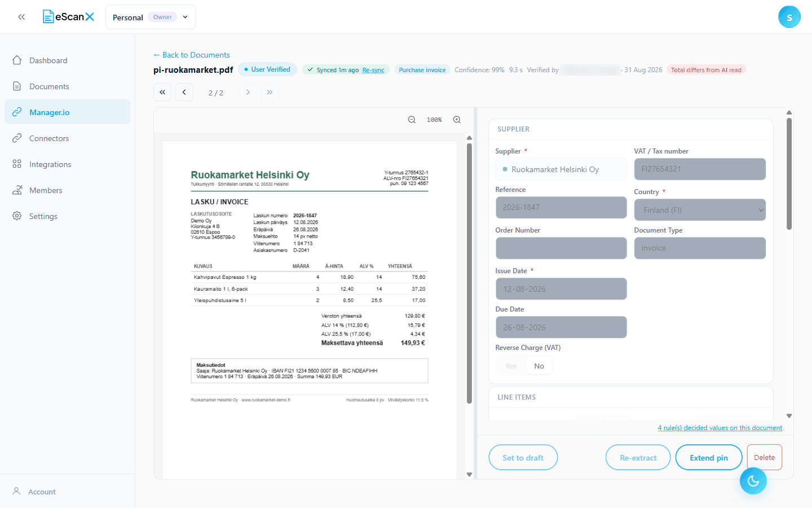Screen dimensions: 812x508
Task: Open Account at sidebar bottom
Action: pyautogui.click(x=68, y=492)
